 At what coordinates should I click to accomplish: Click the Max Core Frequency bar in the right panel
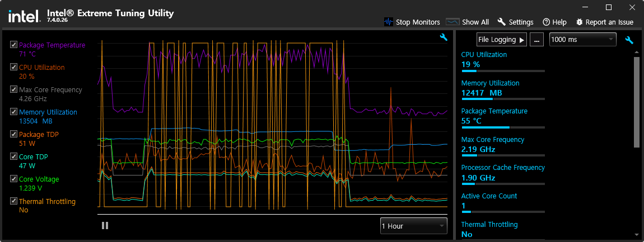(503, 155)
